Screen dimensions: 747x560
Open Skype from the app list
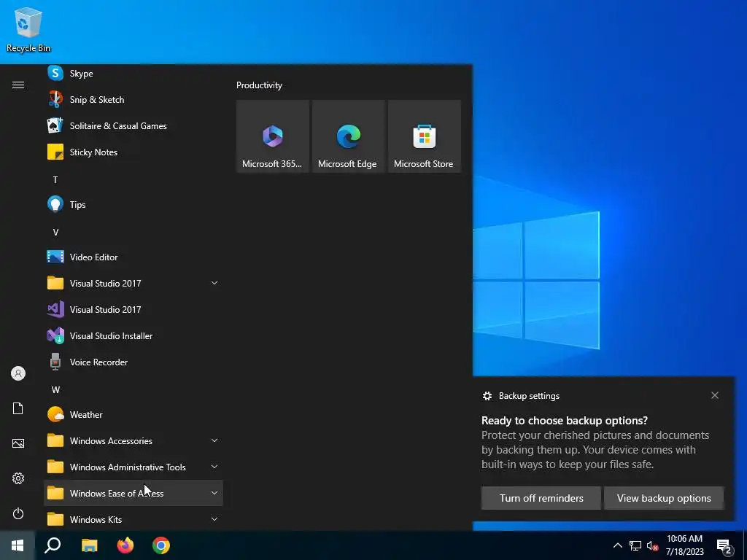click(133, 74)
